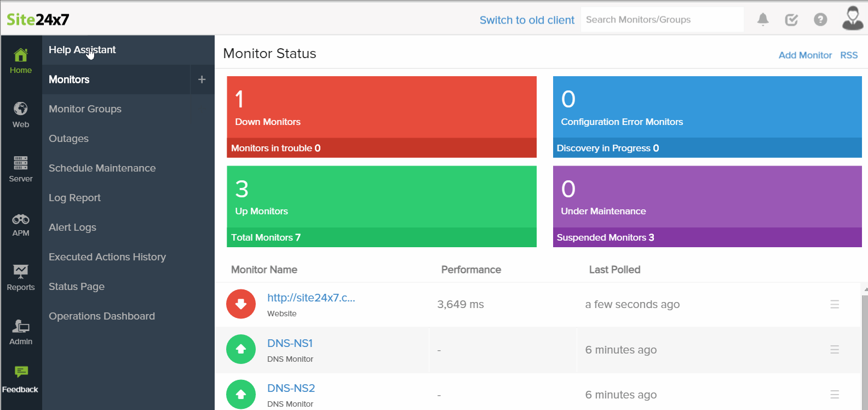Open the DNS-NS1 monitor link
The width and height of the screenshot is (868, 410).
pyautogui.click(x=290, y=343)
